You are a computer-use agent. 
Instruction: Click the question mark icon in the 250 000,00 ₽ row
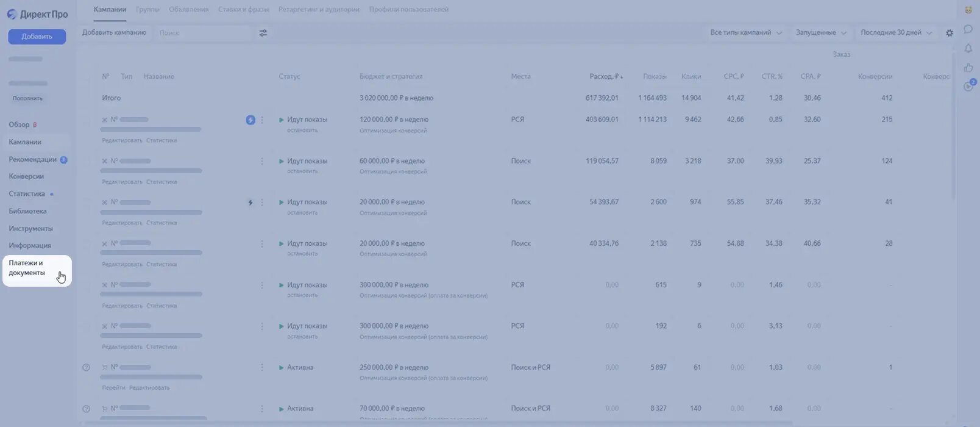tap(86, 367)
